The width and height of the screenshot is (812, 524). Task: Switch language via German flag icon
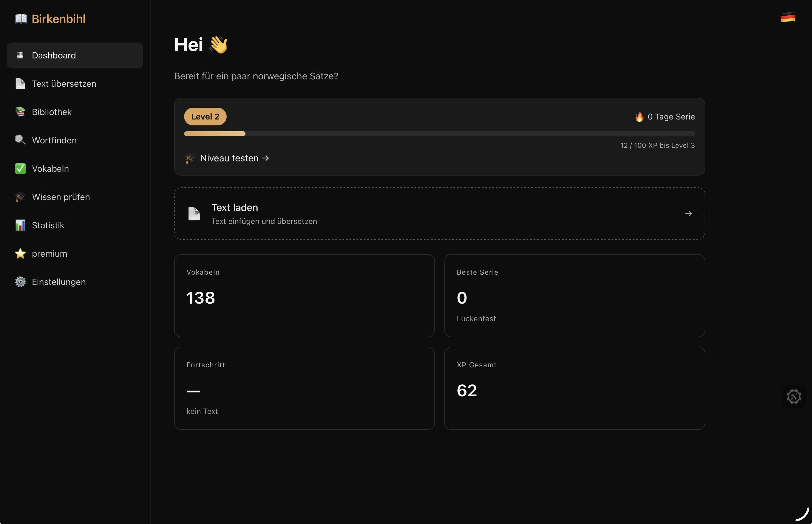click(788, 17)
